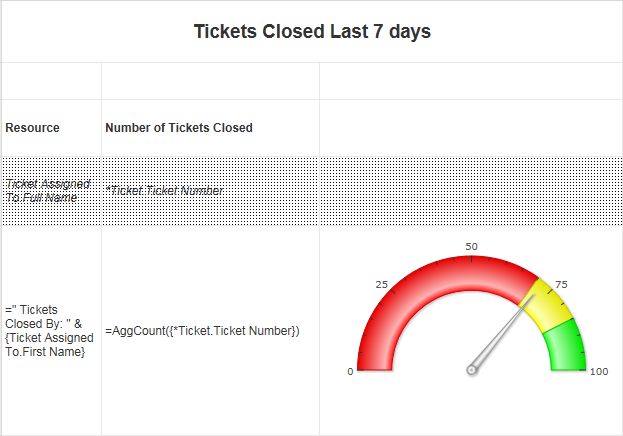This screenshot has height=436, width=623.
Task: Select the report title Tickets Closed Last 7 days
Action: click(x=312, y=31)
